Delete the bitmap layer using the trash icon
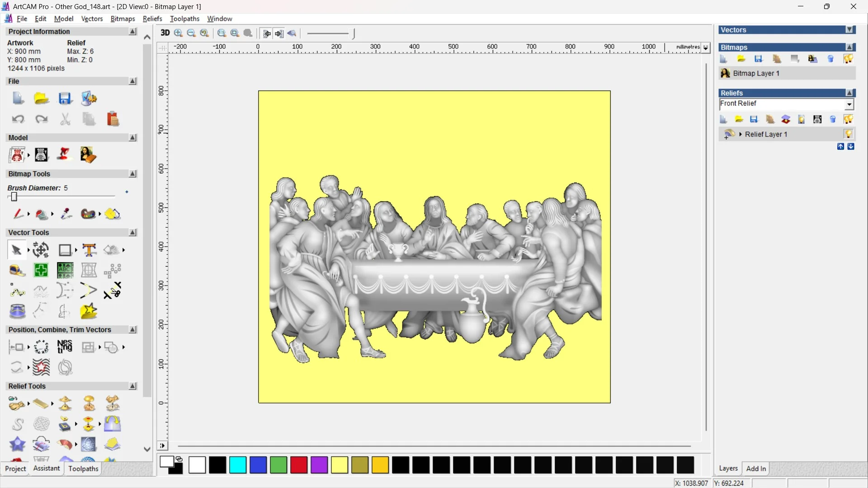Screen dimensions: 868x488 830,59
